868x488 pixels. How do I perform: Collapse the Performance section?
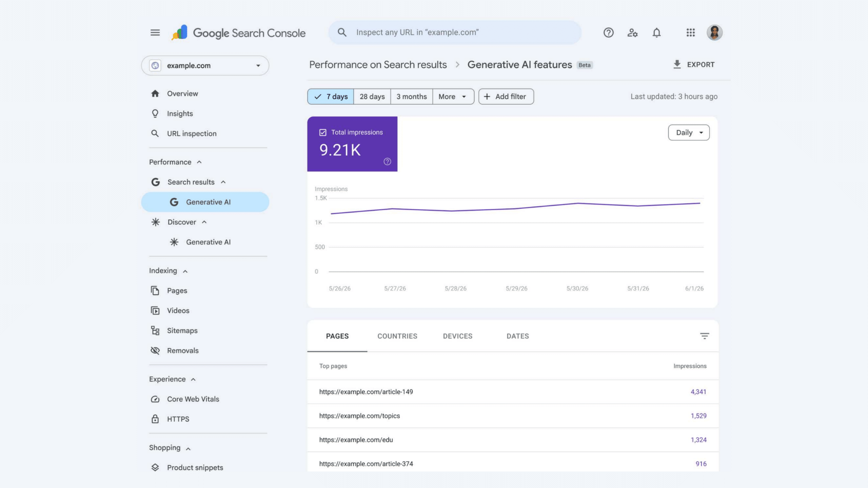(199, 162)
